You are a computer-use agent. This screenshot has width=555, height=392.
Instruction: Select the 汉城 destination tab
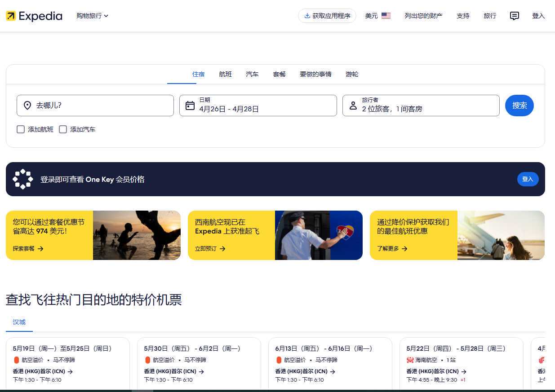(19, 322)
